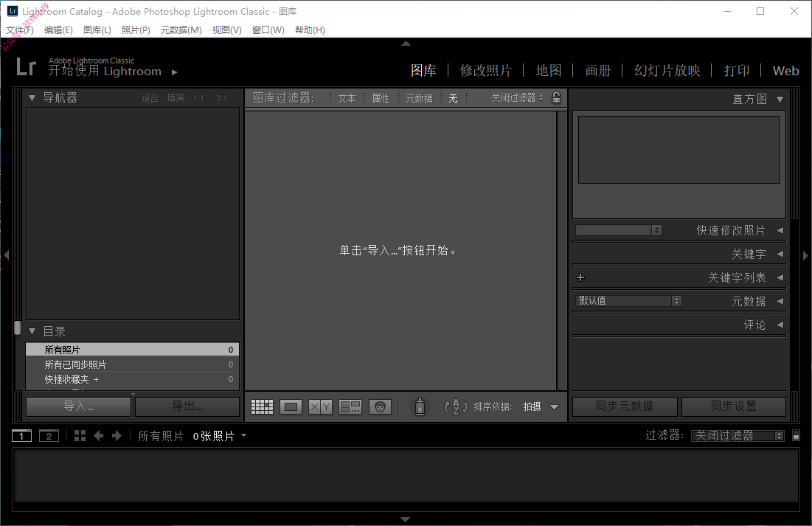This screenshot has height=526, width=812.
Task: Open filmstrip grid shortcut icon
Action: tap(80, 436)
